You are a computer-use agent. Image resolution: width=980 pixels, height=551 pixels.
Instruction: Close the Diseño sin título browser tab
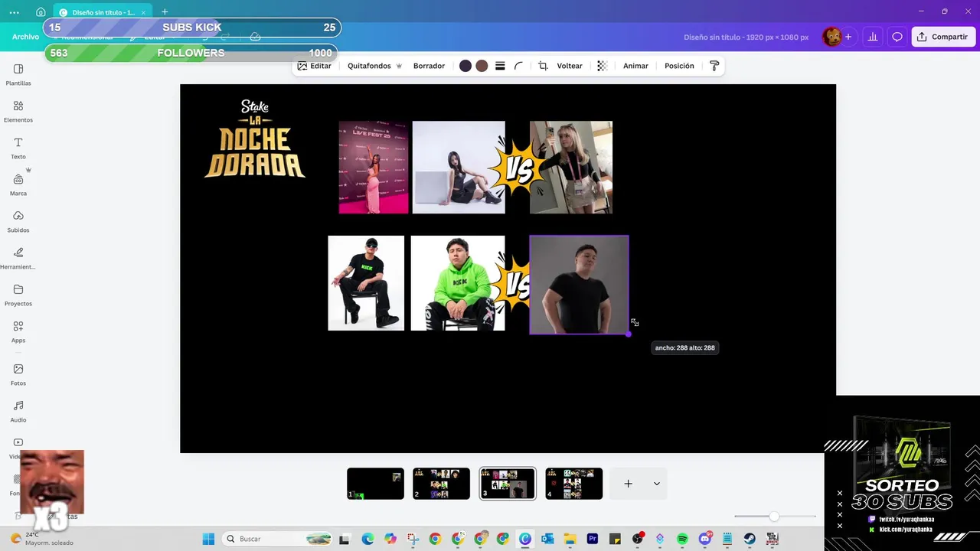pyautogui.click(x=143, y=12)
